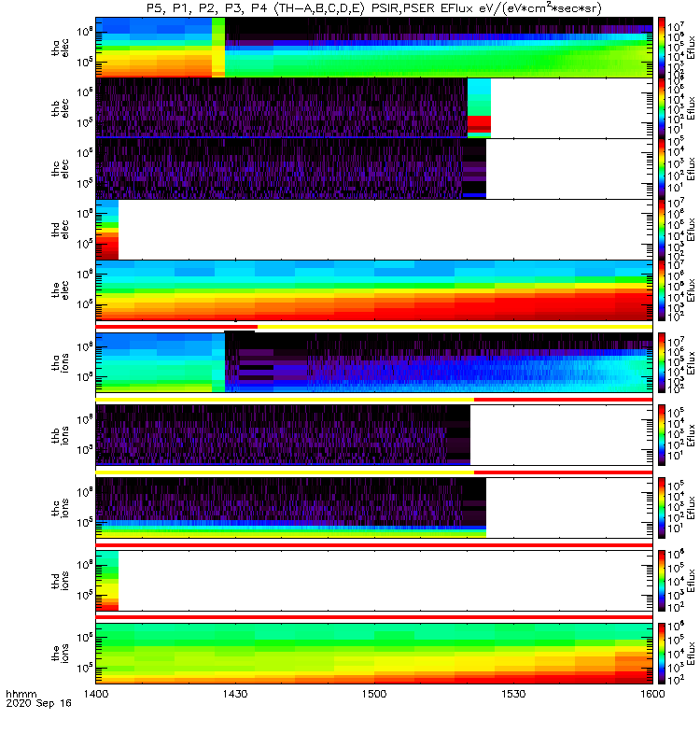Click the thd elec colored data strip
This screenshot has width=700, height=747.
(x=107, y=229)
